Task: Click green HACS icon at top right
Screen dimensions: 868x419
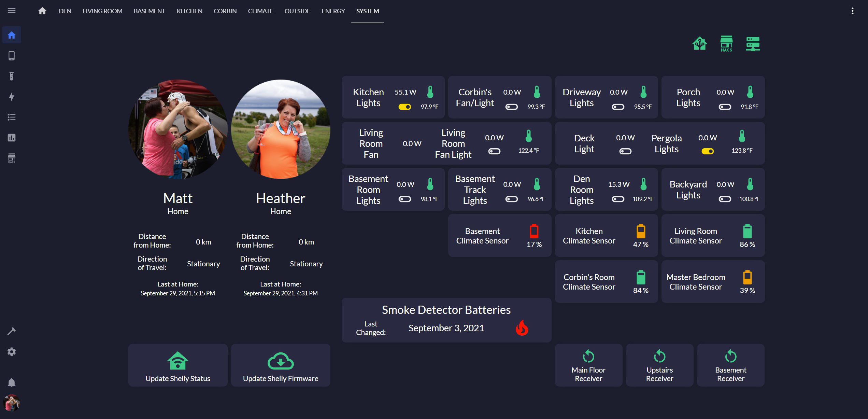Action: pos(726,44)
